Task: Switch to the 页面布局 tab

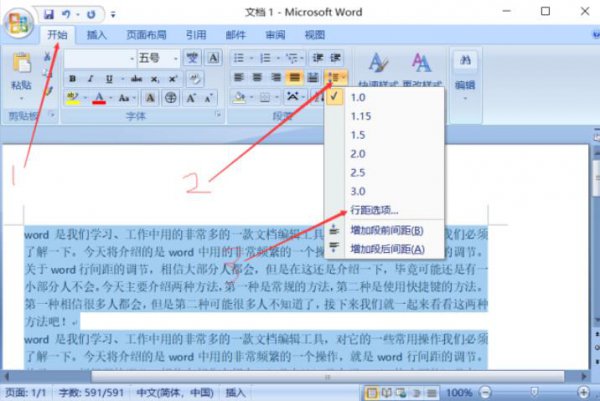Action: 146,35
